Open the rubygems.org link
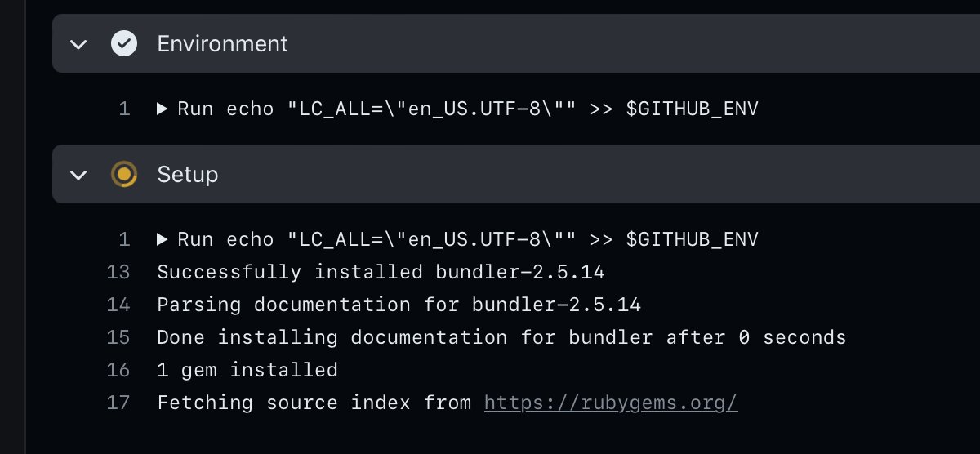The width and height of the screenshot is (980, 454). pyautogui.click(x=611, y=403)
